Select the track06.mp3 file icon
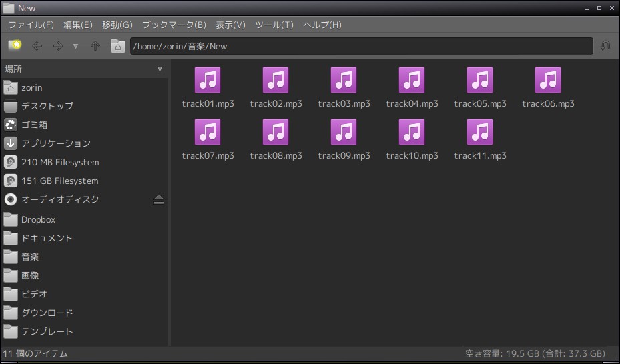This screenshot has height=364, width=620. click(548, 80)
